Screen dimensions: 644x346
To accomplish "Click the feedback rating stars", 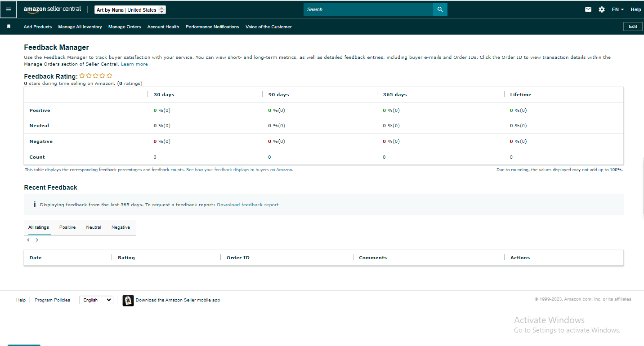I will [96, 76].
